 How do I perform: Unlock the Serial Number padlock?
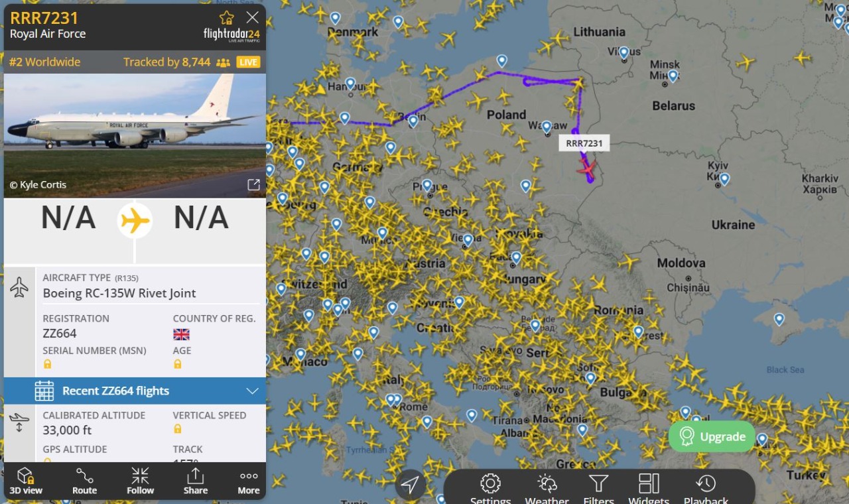pos(47,364)
